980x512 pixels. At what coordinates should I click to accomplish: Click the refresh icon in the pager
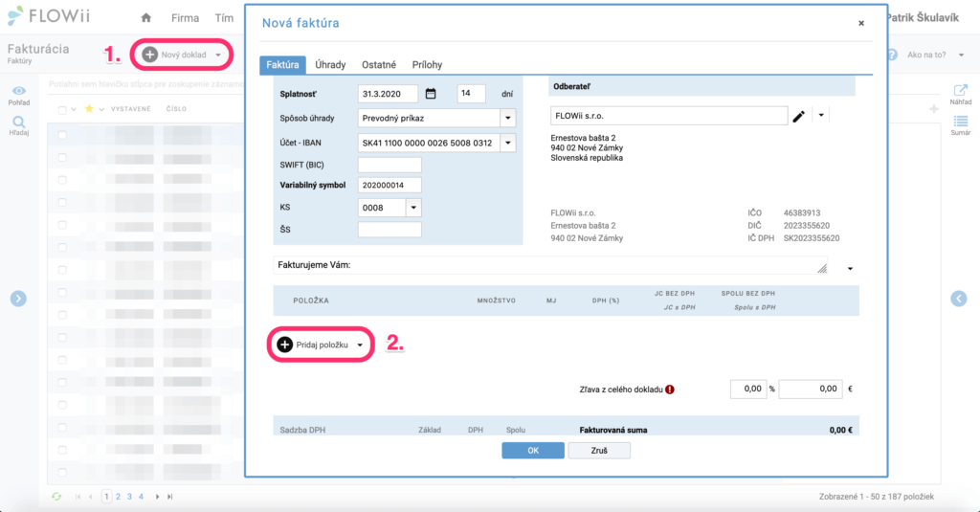[56, 497]
